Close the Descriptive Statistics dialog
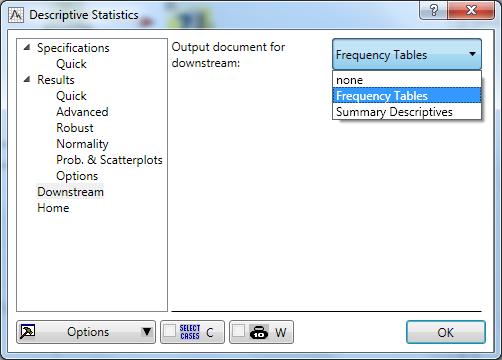This screenshot has height=360, width=502. [x=471, y=10]
